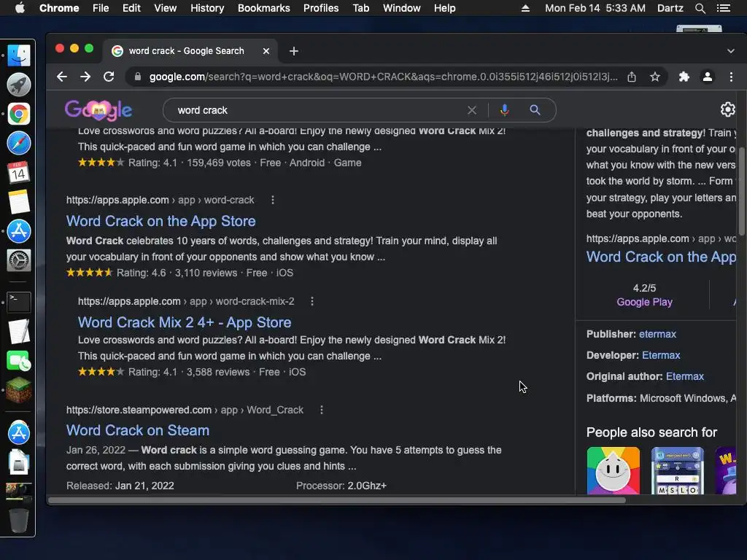This screenshot has height=560, width=747.
Task: Open the Window menu
Action: coord(402,8)
